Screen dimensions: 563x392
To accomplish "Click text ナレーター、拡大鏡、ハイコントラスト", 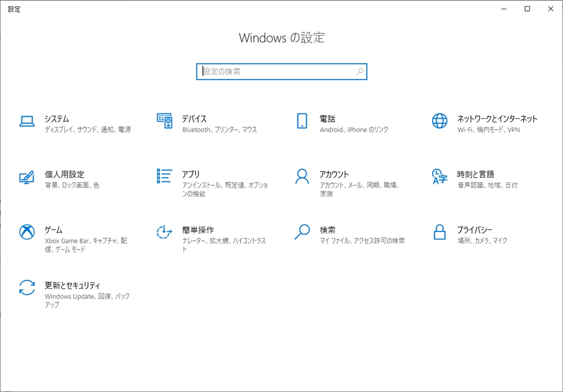I will 224,245.
